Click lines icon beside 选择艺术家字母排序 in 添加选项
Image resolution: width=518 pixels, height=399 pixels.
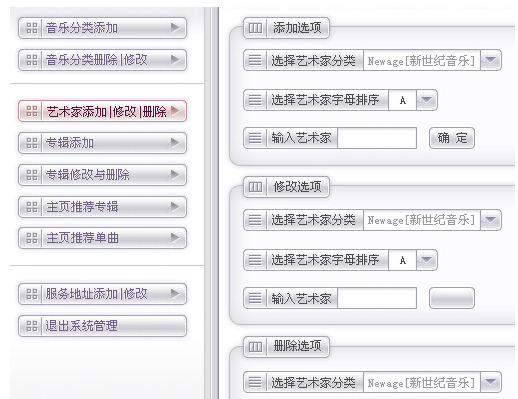(255, 100)
